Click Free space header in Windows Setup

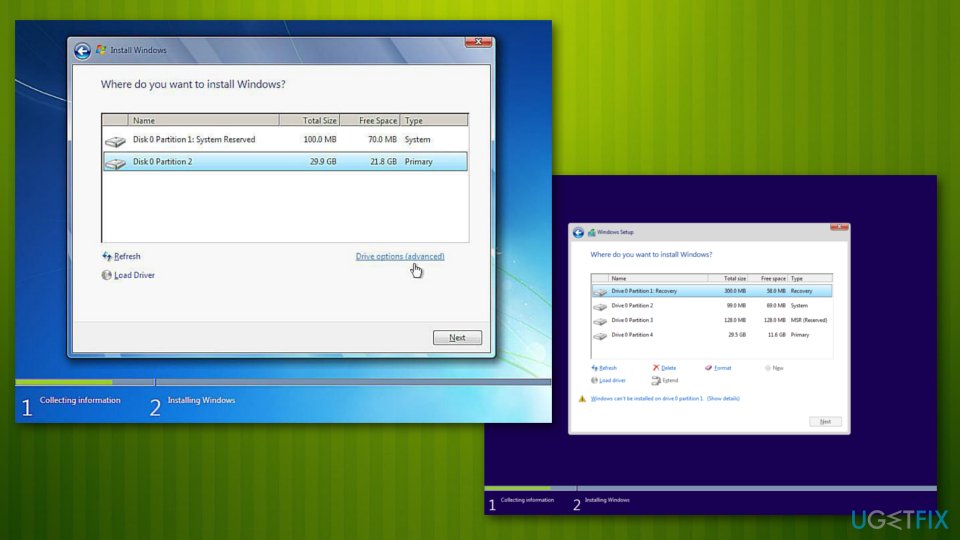coord(768,278)
